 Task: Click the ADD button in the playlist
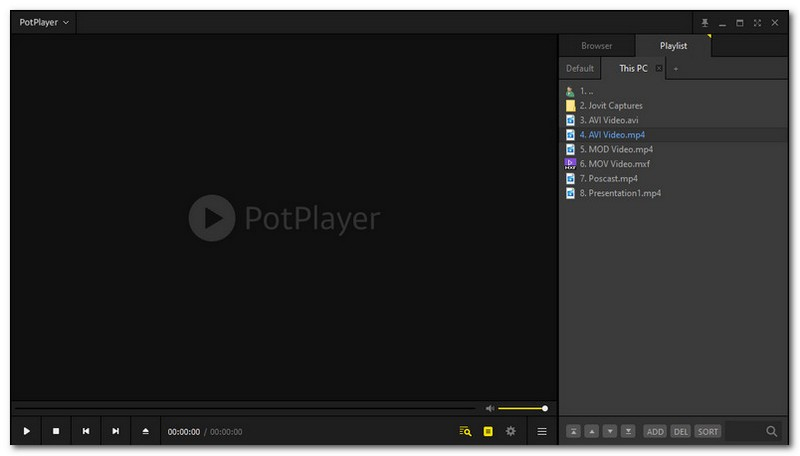[x=655, y=431]
